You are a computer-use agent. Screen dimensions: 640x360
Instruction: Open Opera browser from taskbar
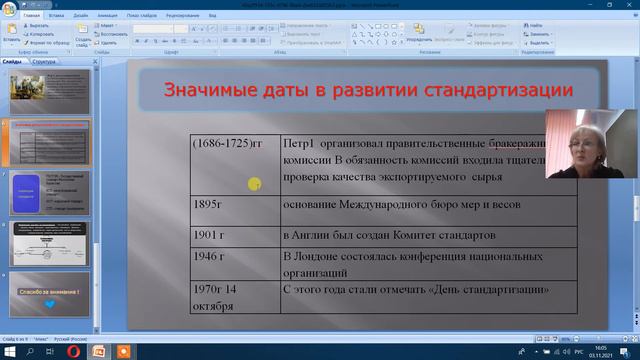pos(73,351)
